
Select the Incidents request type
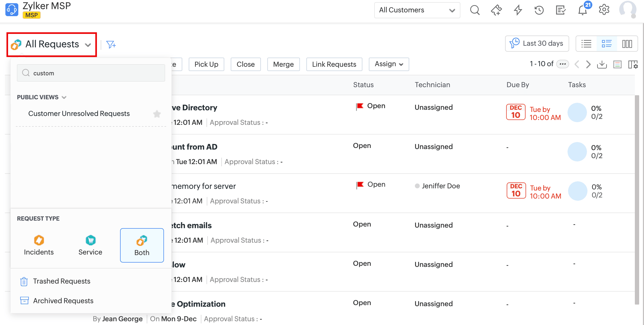[39, 245]
